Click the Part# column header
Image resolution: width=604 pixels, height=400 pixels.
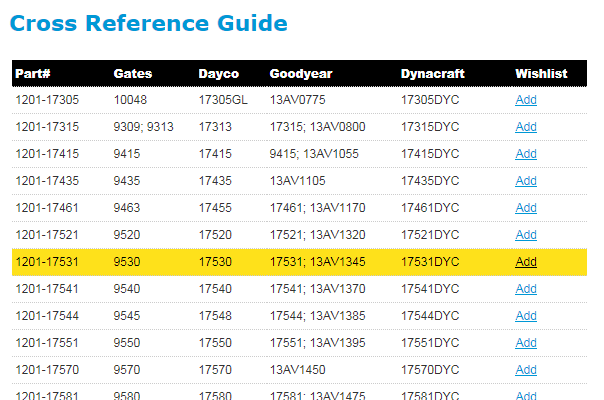pyautogui.click(x=33, y=74)
